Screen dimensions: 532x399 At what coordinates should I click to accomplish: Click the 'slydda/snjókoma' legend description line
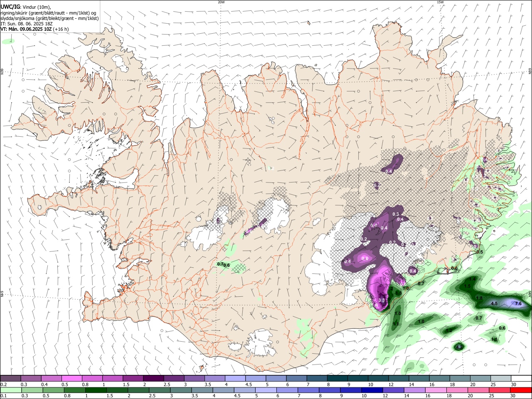pyautogui.click(x=49, y=18)
